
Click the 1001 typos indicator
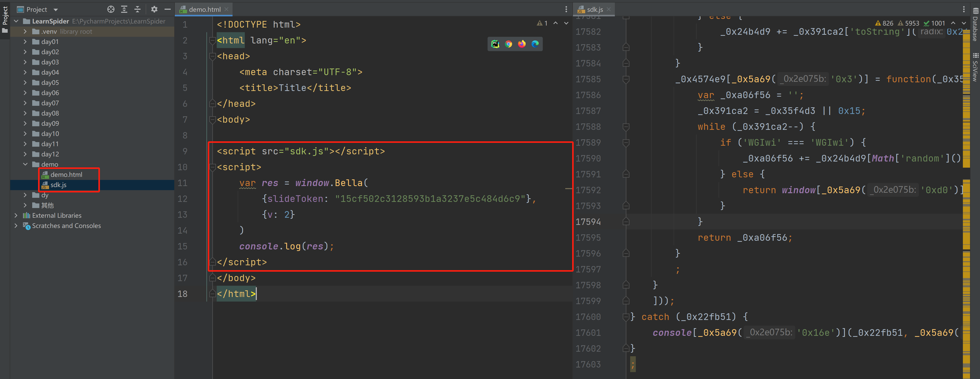click(934, 23)
